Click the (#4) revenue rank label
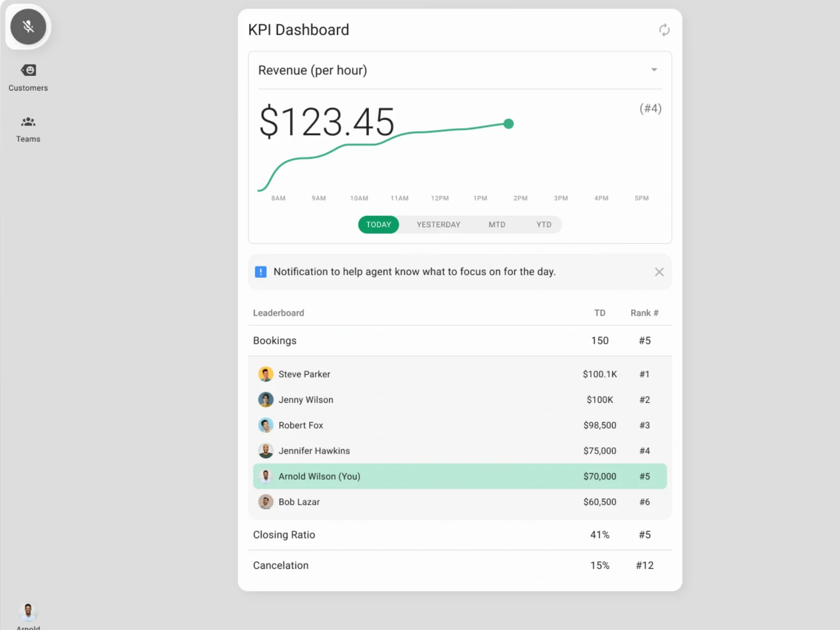Screen dimensions: 840x630 coord(650,108)
